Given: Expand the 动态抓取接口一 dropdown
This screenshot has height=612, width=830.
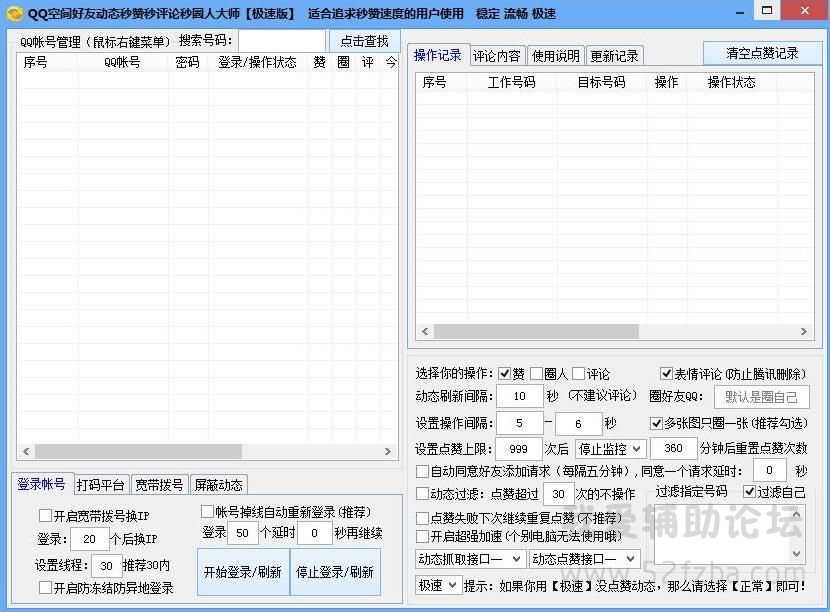Looking at the screenshot, I should 469,559.
